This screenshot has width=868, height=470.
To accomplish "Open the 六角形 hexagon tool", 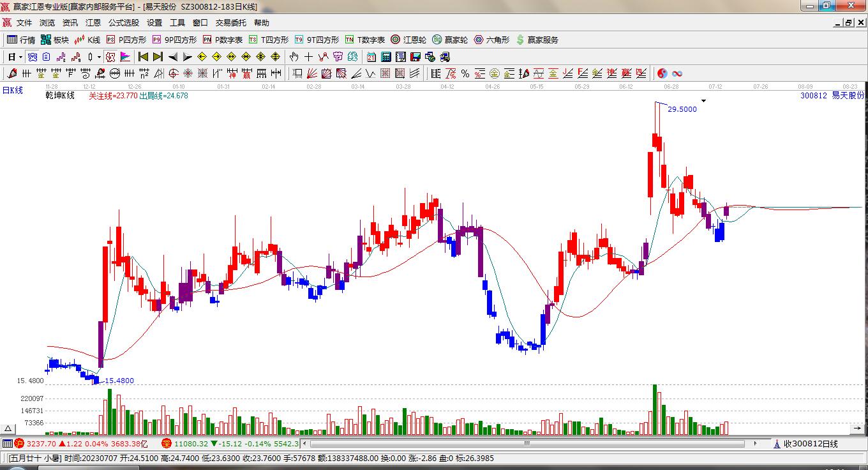I will coord(491,40).
